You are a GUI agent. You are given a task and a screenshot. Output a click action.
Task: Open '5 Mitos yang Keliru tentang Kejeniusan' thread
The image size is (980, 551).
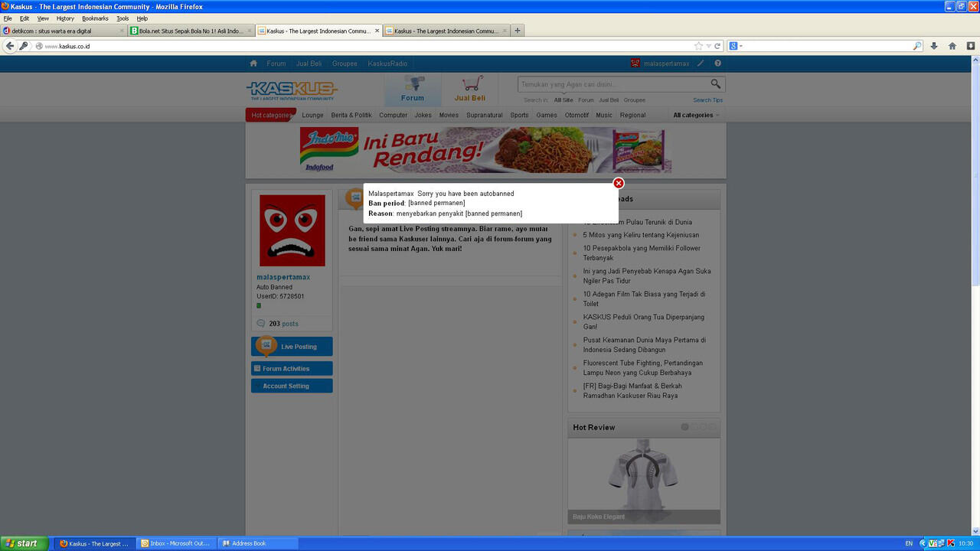(641, 235)
